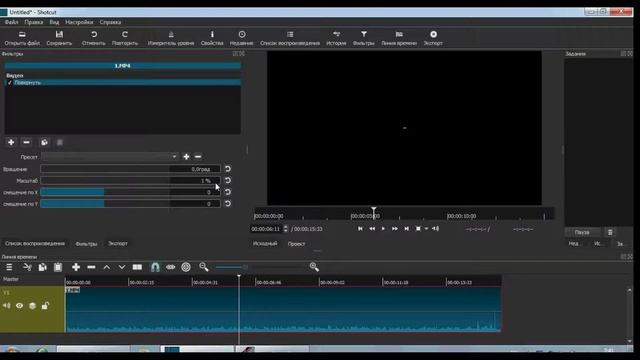
Task: Open the Вид menu
Action: 54,22
